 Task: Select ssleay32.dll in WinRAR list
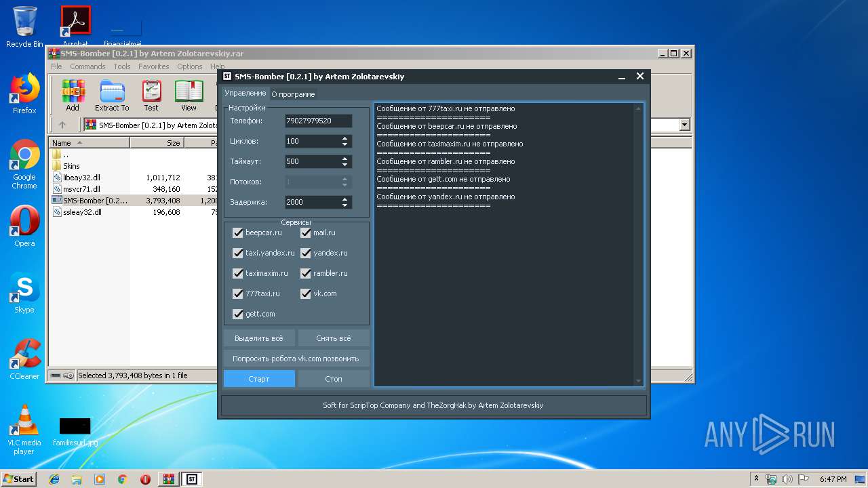[x=82, y=212]
